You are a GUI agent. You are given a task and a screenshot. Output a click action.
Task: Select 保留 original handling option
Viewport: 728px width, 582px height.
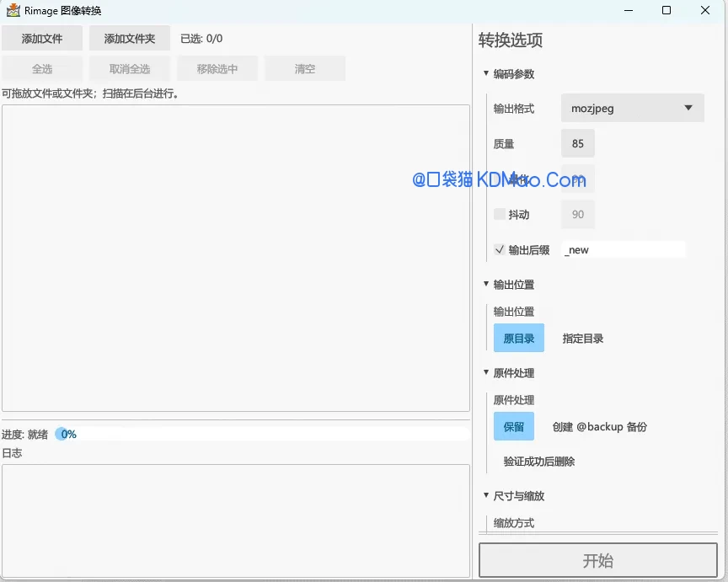pos(513,426)
